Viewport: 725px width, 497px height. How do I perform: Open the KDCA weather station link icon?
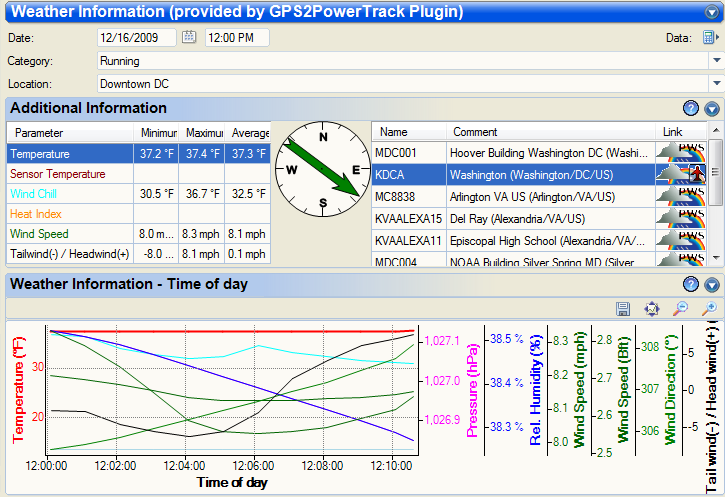tap(681, 174)
